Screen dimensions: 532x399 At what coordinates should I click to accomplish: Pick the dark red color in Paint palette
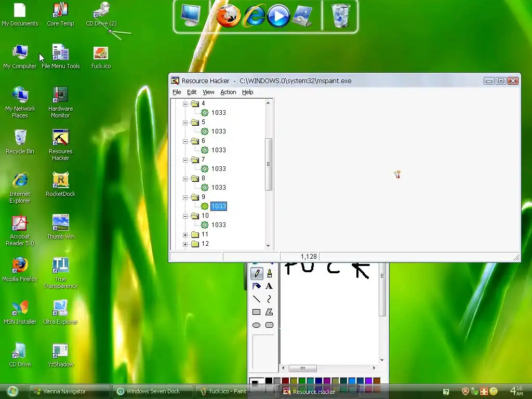coord(285,381)
